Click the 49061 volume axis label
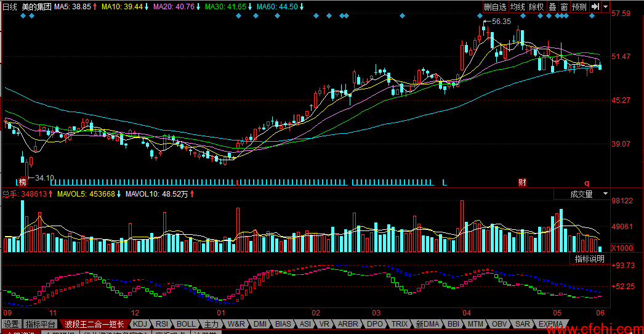644x334 pixels. pyautogui.click(x=622, y=226)
